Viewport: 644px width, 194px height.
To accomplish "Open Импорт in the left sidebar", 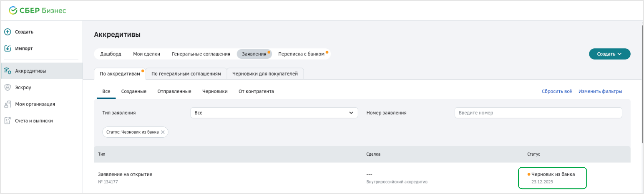I will (x=24, y=48).
